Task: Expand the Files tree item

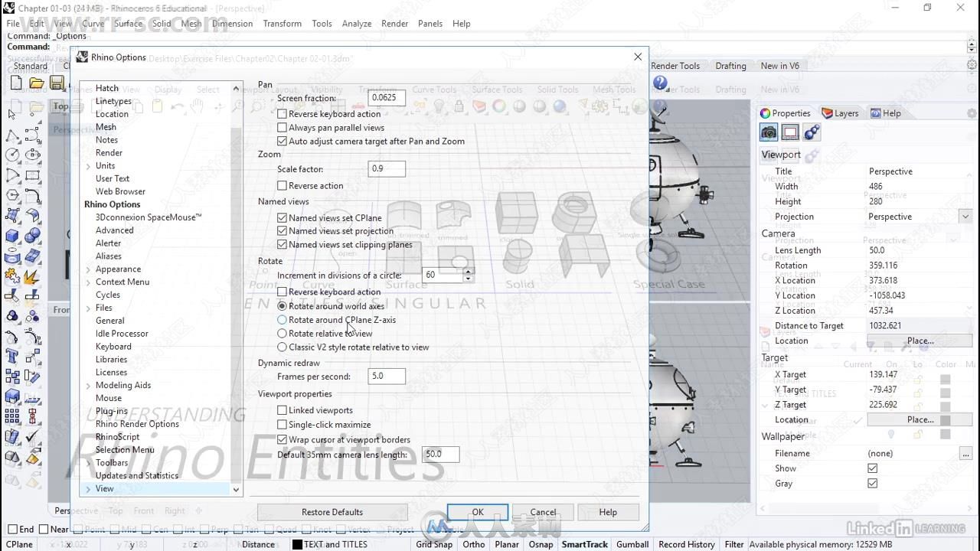Action: 88,308
